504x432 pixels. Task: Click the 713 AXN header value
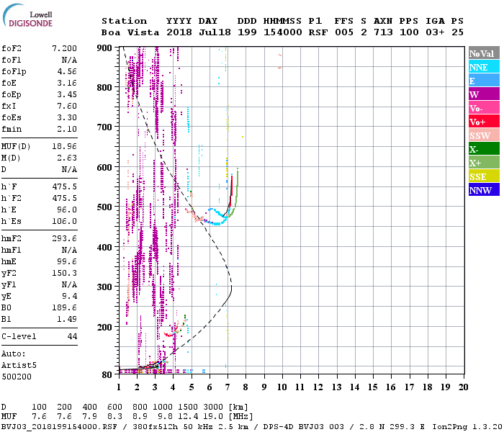[x=383, y=32]
